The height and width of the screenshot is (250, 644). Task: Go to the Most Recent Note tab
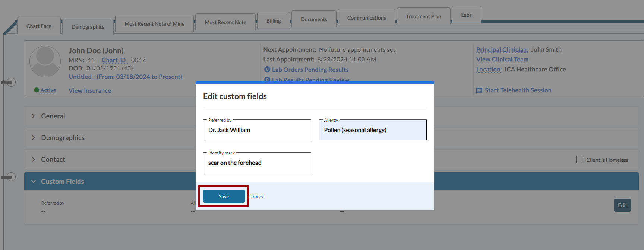[225, 22]
